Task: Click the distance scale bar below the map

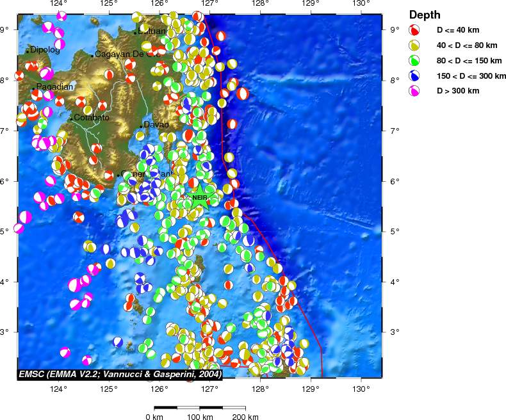Action: (x=200, y=407)
